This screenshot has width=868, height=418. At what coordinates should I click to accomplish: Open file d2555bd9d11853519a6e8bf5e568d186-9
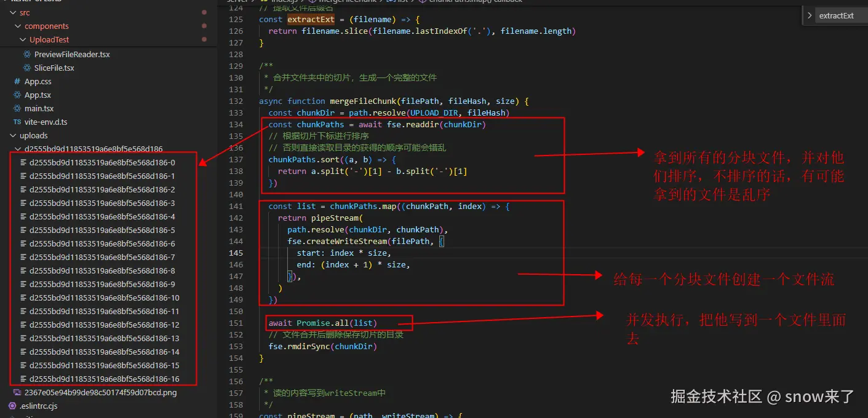102,284
